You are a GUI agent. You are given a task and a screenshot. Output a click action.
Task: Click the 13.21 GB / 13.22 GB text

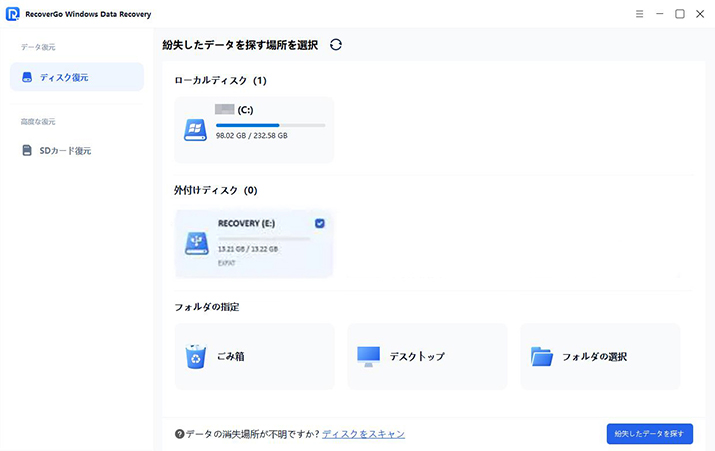click(248, 249)
